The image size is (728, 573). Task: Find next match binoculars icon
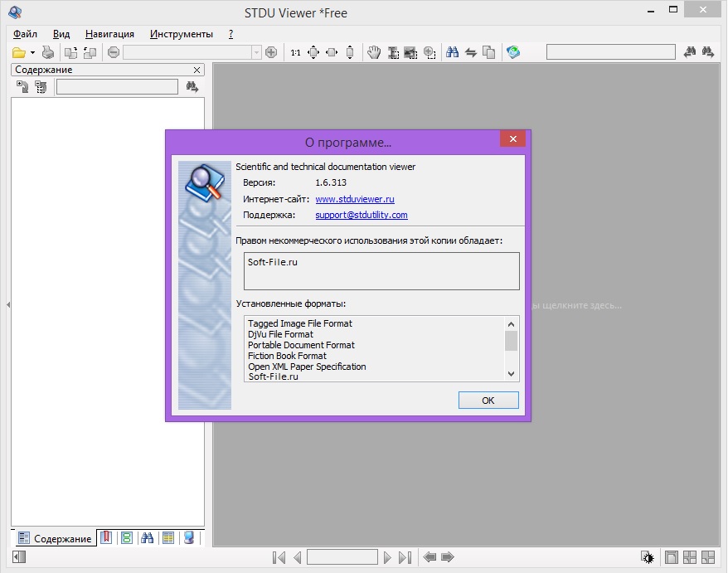click(708, 52)
